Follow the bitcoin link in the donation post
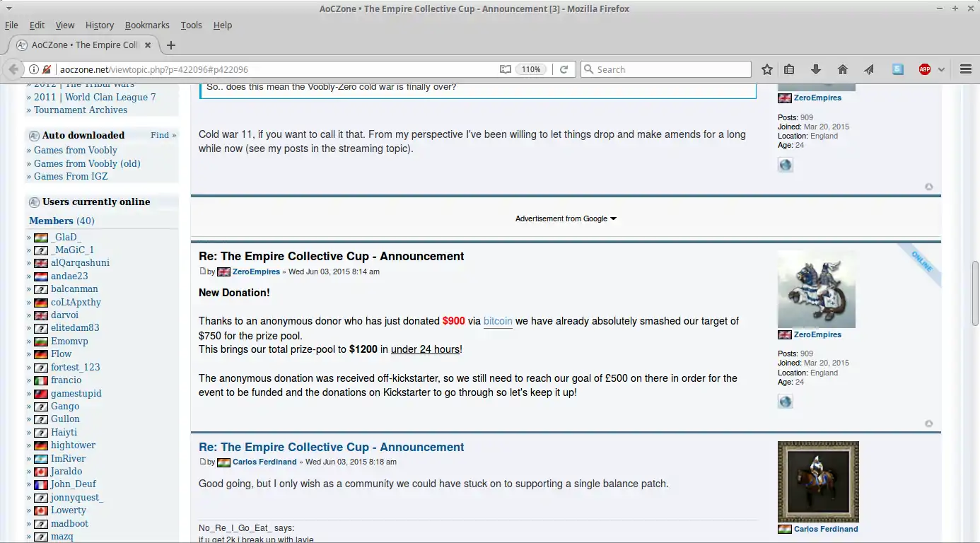 point(498,321)
